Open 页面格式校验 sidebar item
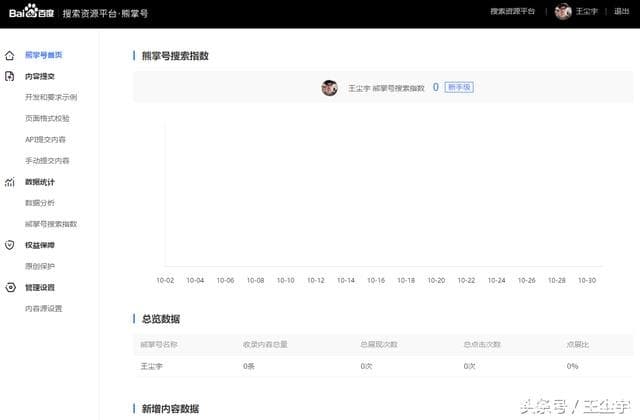The width and height of the screenshot is (640, 420). pyautogui.click(x=47, y=118)
